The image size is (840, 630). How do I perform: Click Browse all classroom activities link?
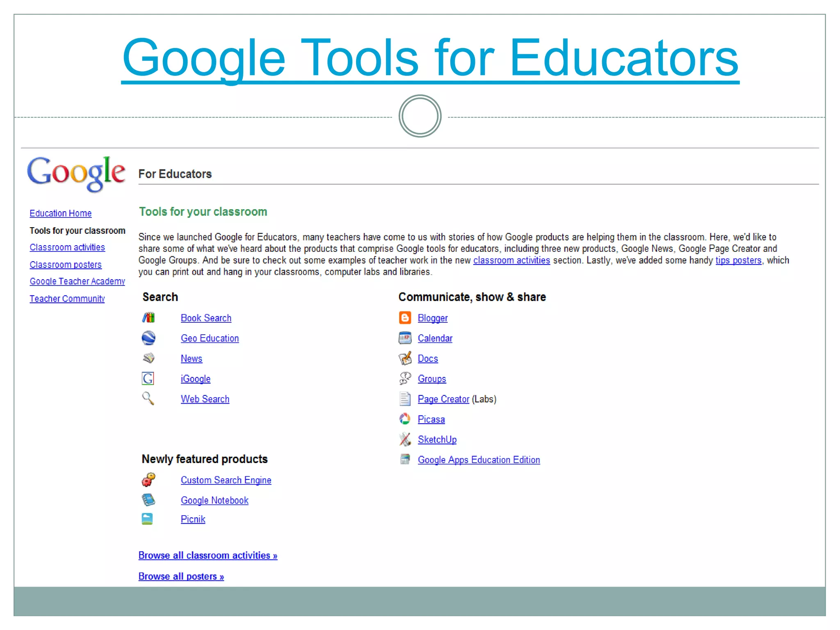[208, 555]
